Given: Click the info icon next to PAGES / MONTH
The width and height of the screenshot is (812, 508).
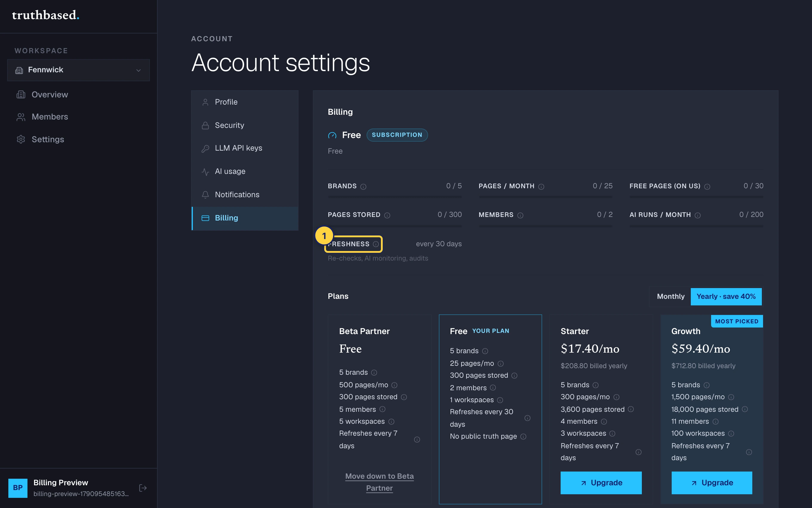Looking at the screenshot, I should [541, 186].
